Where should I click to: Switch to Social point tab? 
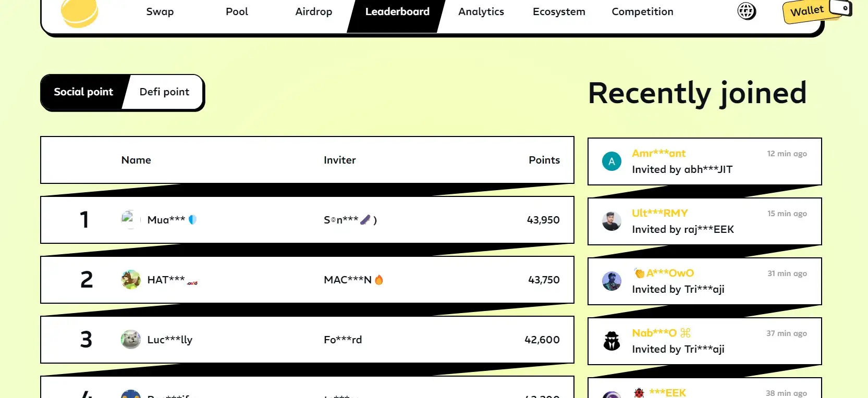click(x=83, y=92)
